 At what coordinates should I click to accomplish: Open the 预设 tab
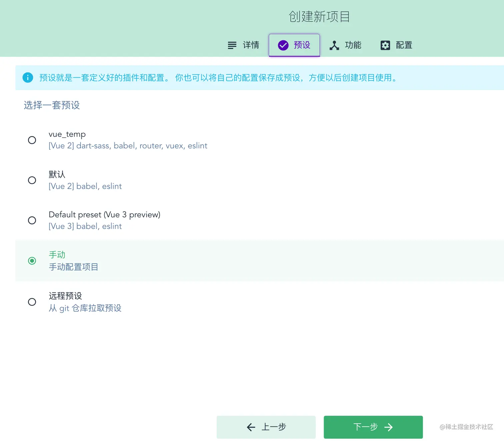pos(294,45)
